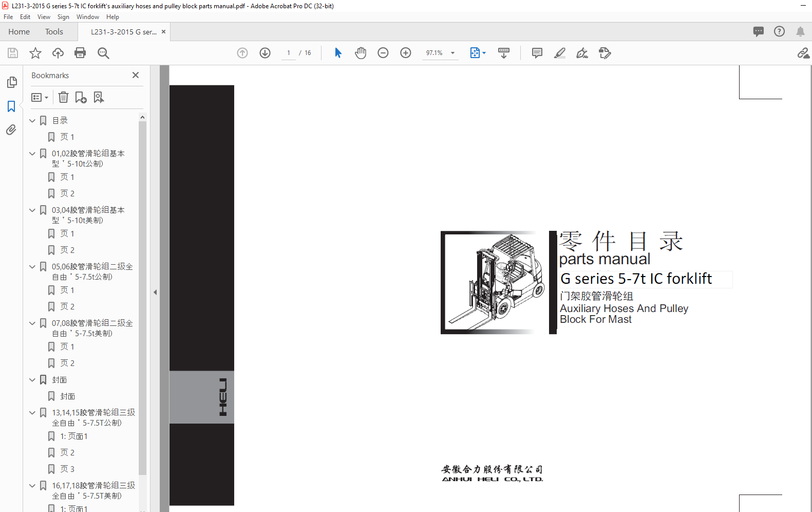Image resolution: width=812 pixels, height=512 pixels.
Task: Click the bookmarks panel scroll up arrow
Action: pos(142,117)
